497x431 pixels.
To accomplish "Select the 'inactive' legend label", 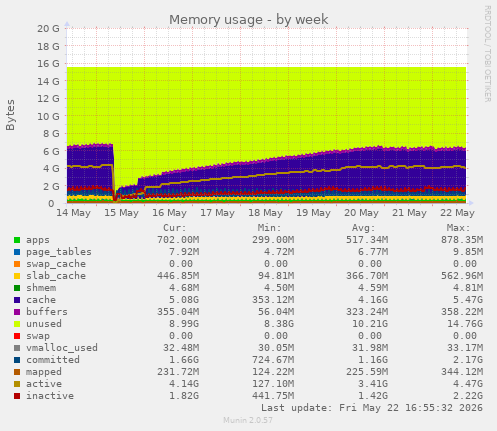I will (x=50, y=396).
